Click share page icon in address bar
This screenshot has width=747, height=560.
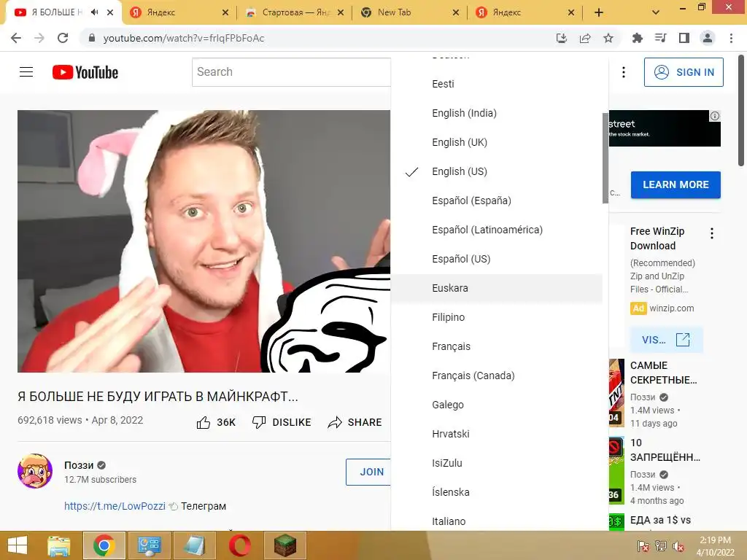585,38
